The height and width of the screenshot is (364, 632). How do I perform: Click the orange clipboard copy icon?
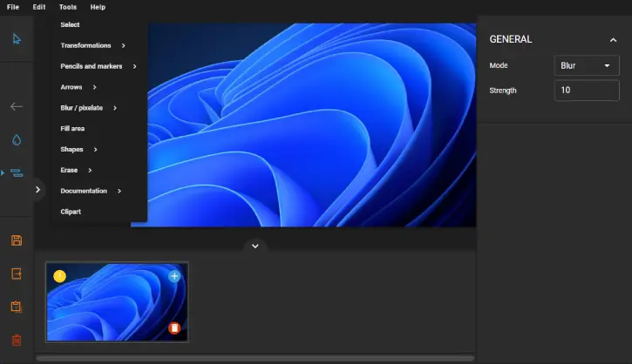pyautogui.click(x=17, y=307)
